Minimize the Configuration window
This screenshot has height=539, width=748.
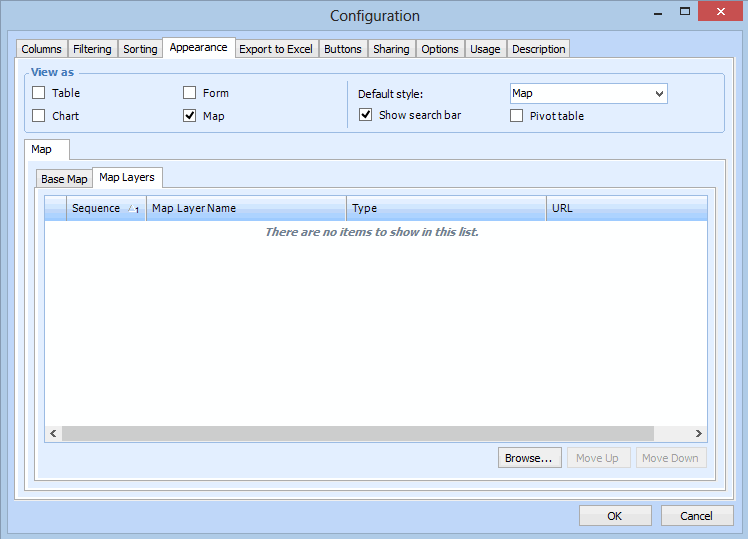(658, 12)
